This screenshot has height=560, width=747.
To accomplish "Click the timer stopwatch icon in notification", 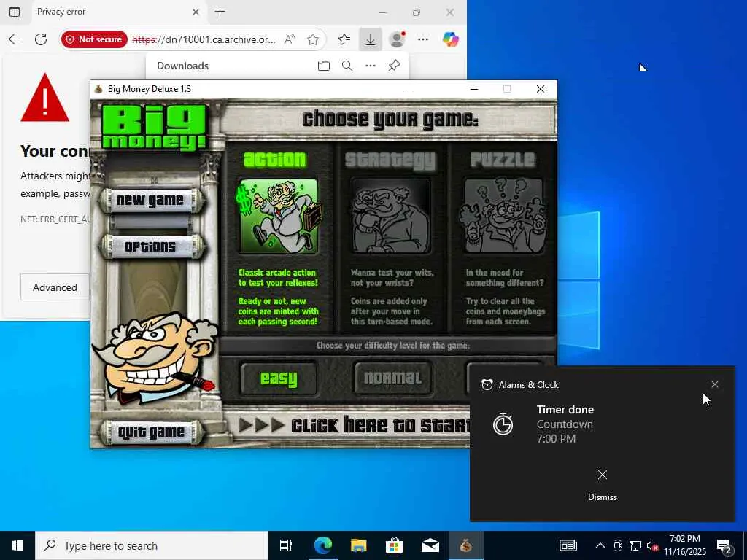I will (x=503, y=424).
